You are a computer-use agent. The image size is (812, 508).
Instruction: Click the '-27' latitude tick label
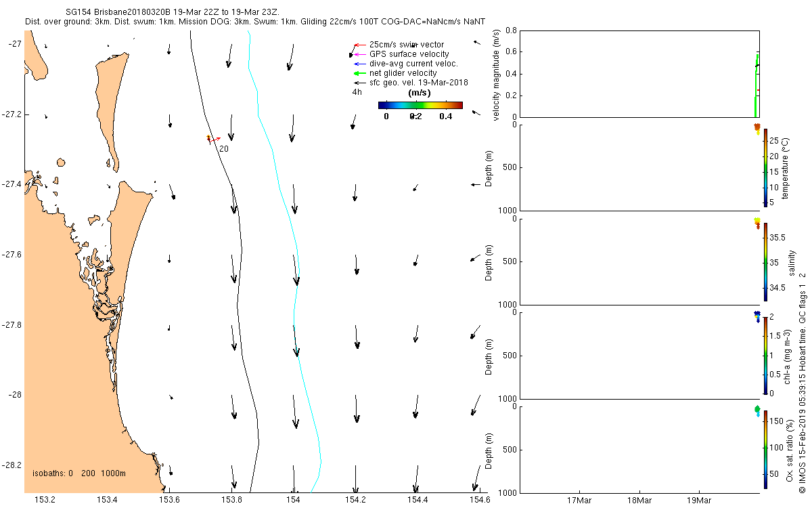[x=16, y=44]
